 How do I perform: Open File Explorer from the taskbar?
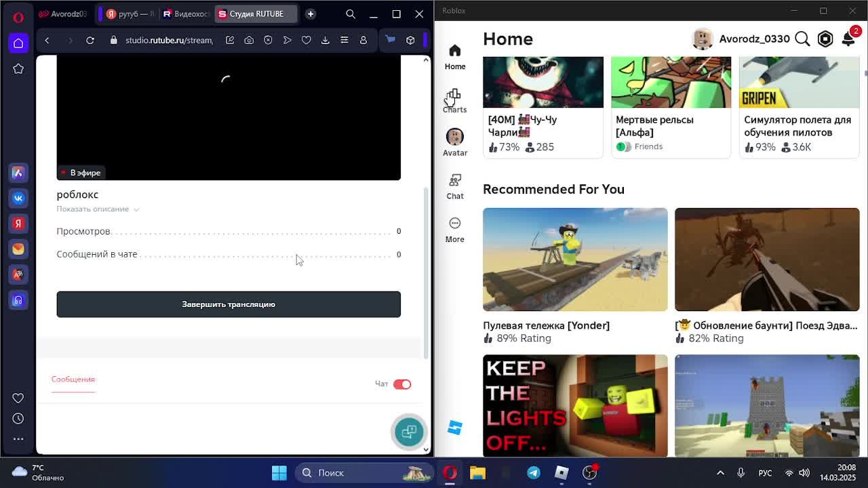[x=477, y=472]
